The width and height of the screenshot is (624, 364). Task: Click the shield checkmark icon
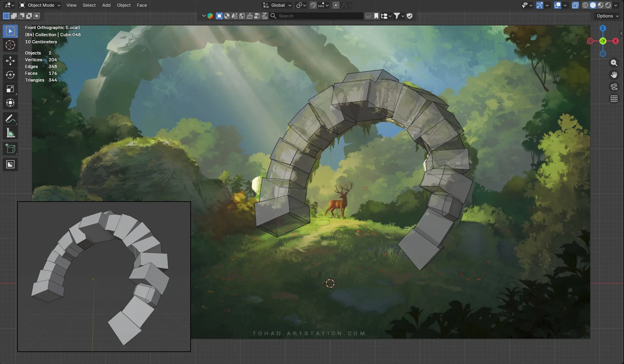point(409,16)
